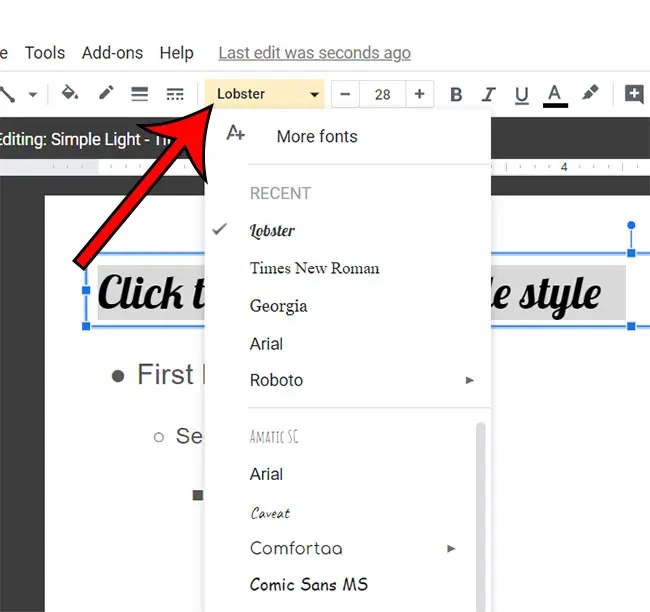Open the border dash style options

tap(175, 94)
